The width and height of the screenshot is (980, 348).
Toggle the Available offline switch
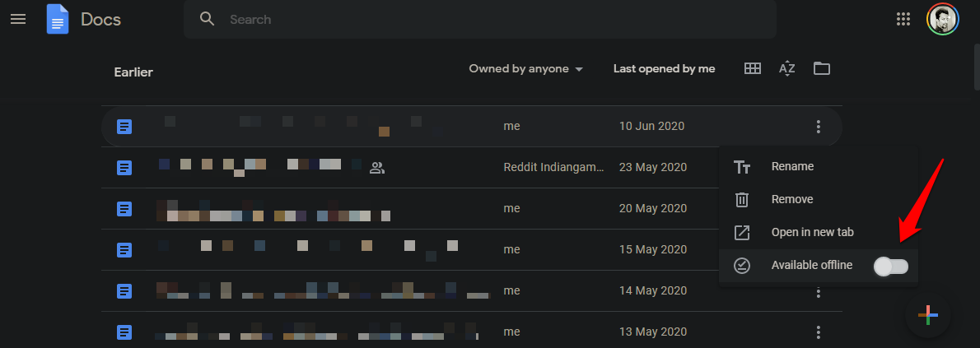click(890, 267)
